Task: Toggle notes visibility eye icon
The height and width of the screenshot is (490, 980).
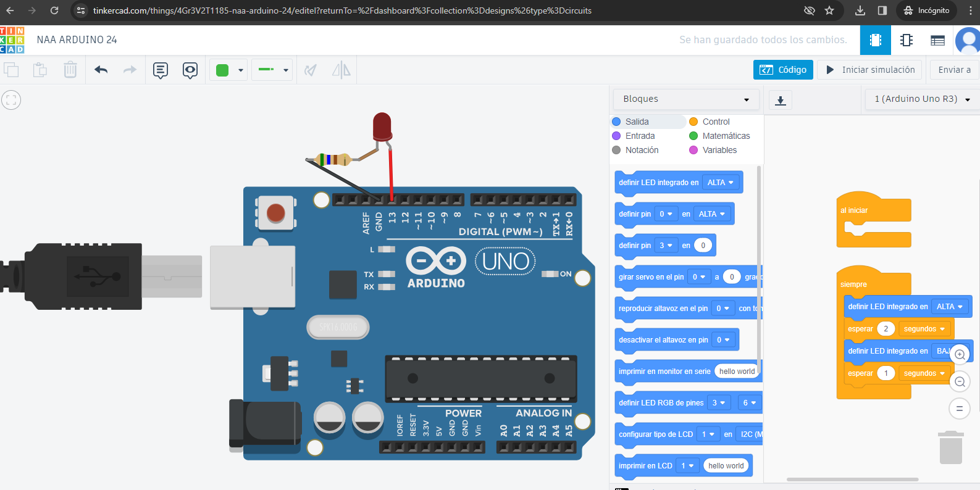Action: pos(190,70)
